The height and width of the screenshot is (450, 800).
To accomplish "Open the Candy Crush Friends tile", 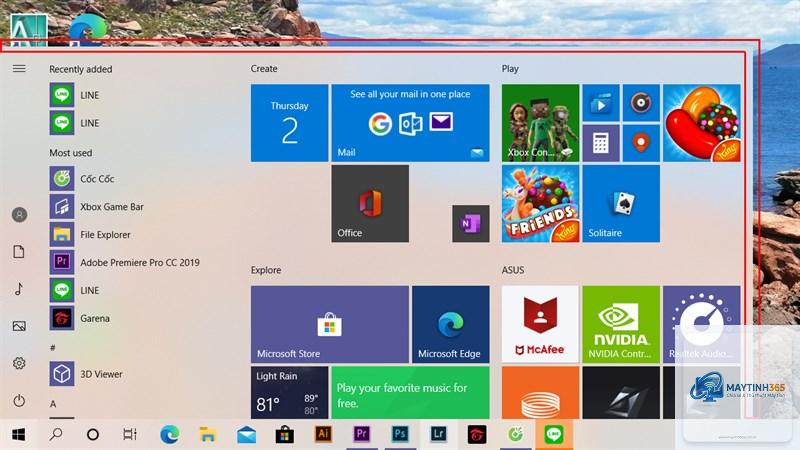I will 540,204.
